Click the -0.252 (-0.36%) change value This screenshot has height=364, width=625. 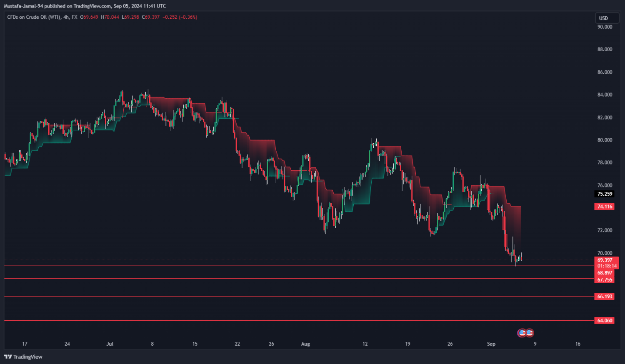[x=180, y=17]
